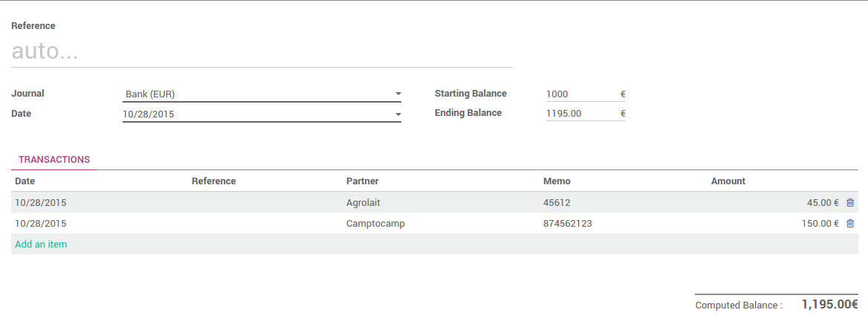Switch to the Transactions tab

[x=54, y=160]
